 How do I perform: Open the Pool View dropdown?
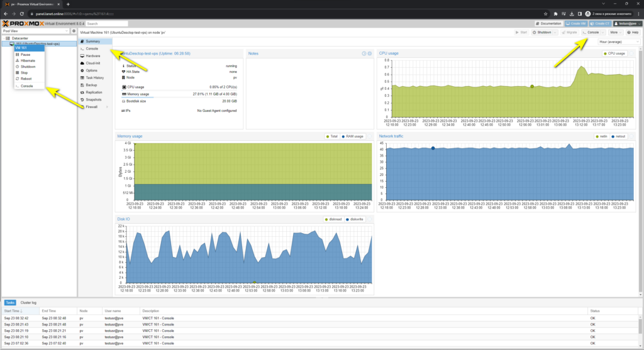[x=35, y=31]
